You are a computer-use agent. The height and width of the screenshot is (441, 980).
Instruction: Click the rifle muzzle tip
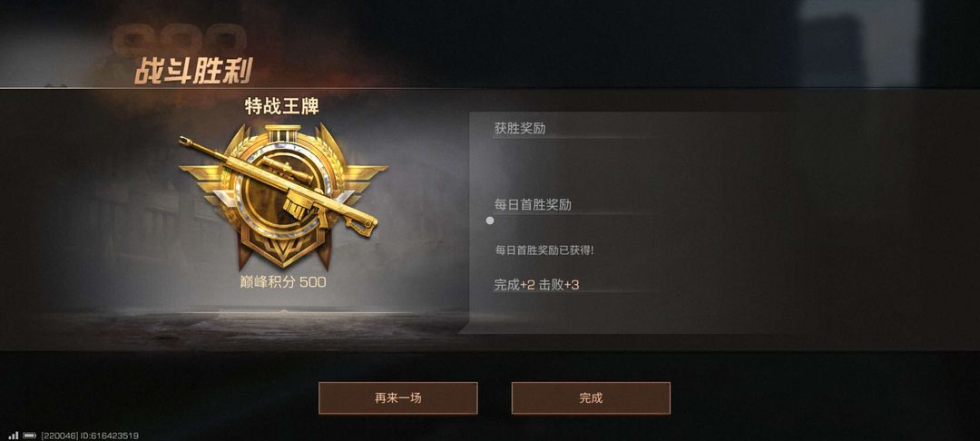[184, 142]
